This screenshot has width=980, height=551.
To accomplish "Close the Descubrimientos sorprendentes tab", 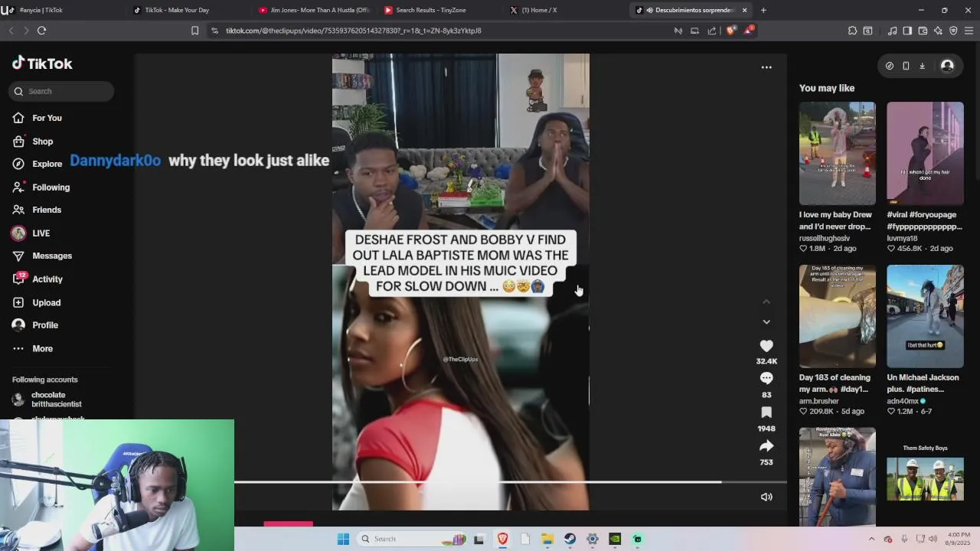I will [744, 10].
